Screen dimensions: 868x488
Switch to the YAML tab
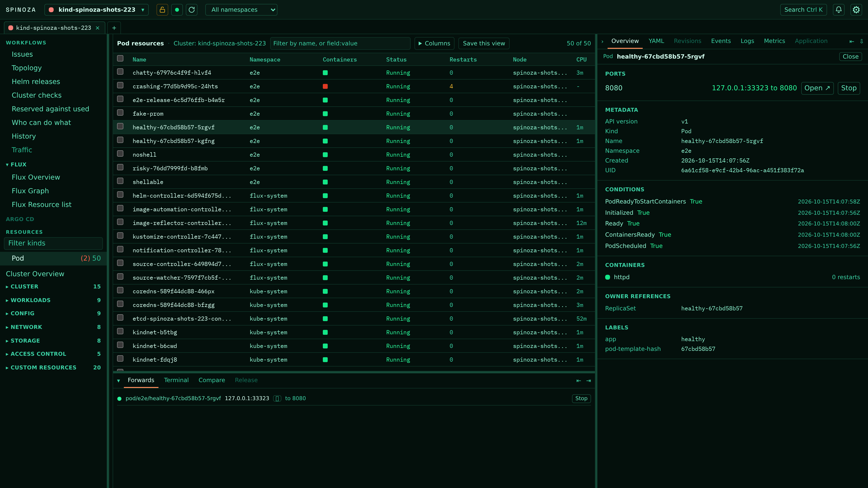pyautogui.click(x=656, y=41)
